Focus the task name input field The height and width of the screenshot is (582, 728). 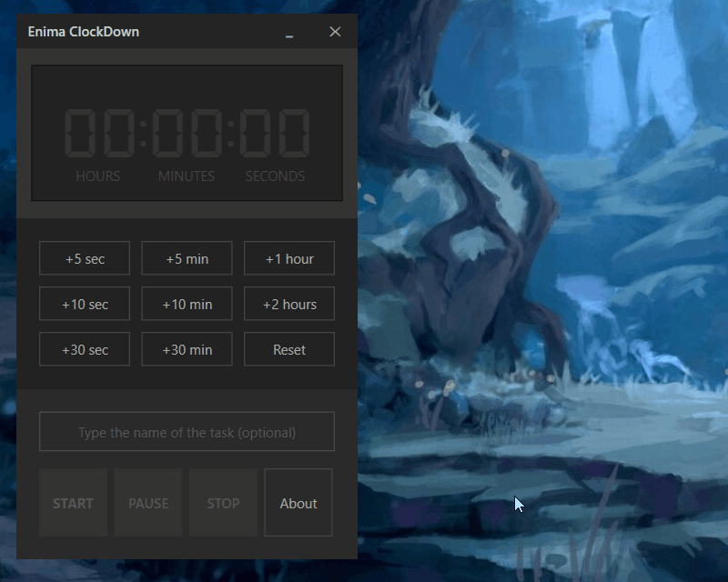tap(187, 431)
